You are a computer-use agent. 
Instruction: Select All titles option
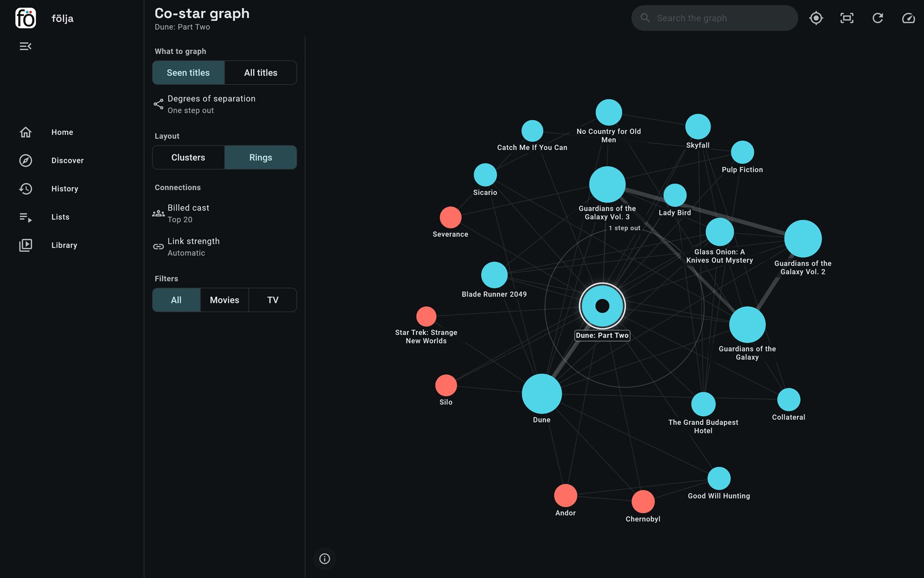(261, 72)
